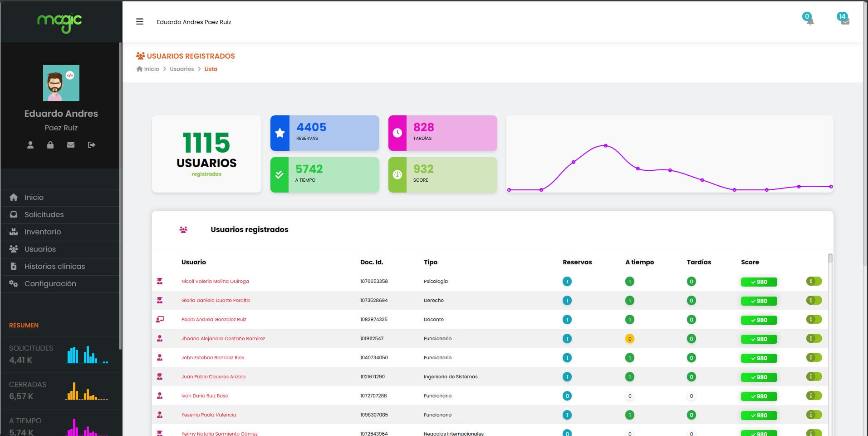Click the magic logo

tap(59, 22)
